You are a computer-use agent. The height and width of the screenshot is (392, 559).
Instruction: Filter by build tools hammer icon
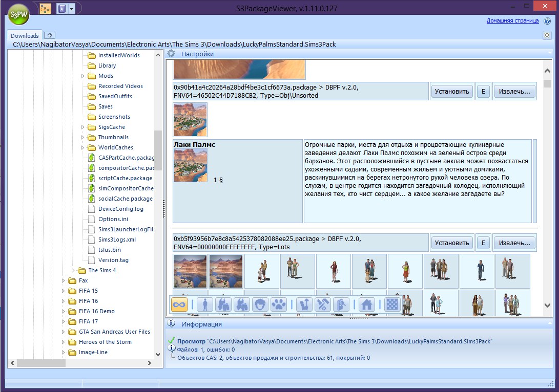(x=323, y=305)
